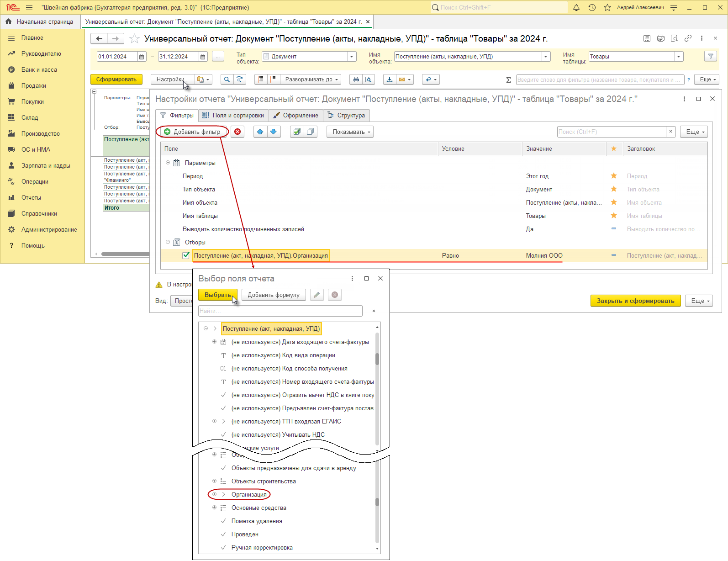728x561 pixels.
Task: Switch to Структура tab
Action: (346, 116)
